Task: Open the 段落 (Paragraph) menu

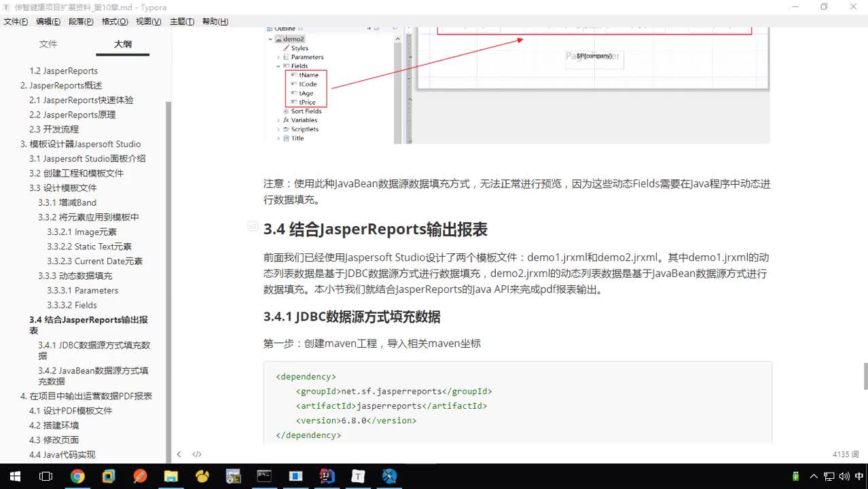Action: (81, 22)
